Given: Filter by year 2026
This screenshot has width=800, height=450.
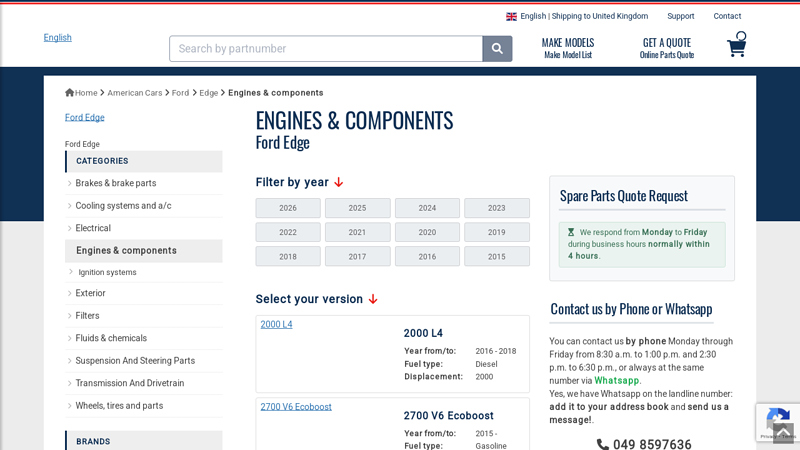Looking at the screenshot, I should point(288,208).
